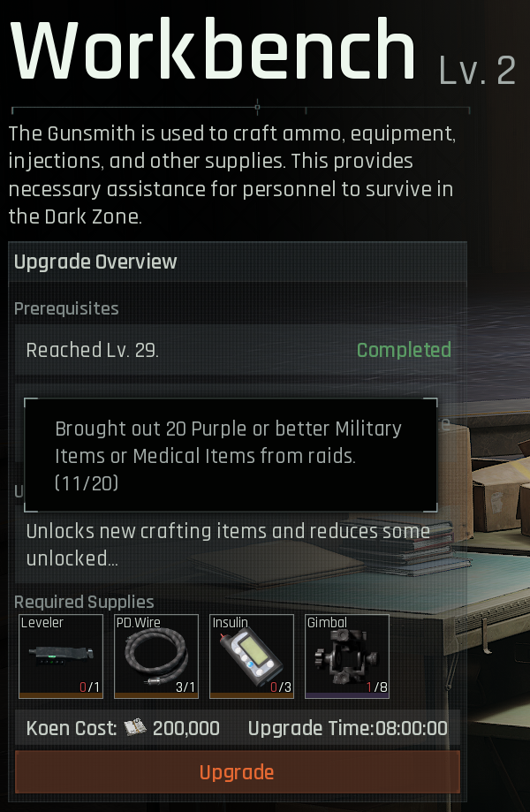Select the Gimbal item icon
This screenshot has height=812, width=530.
pos(347,656)
